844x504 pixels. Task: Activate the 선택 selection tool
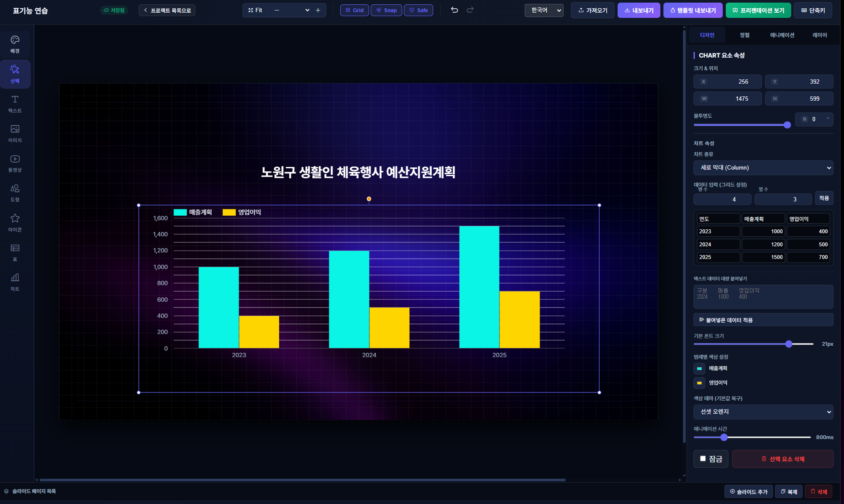[15, 74]
